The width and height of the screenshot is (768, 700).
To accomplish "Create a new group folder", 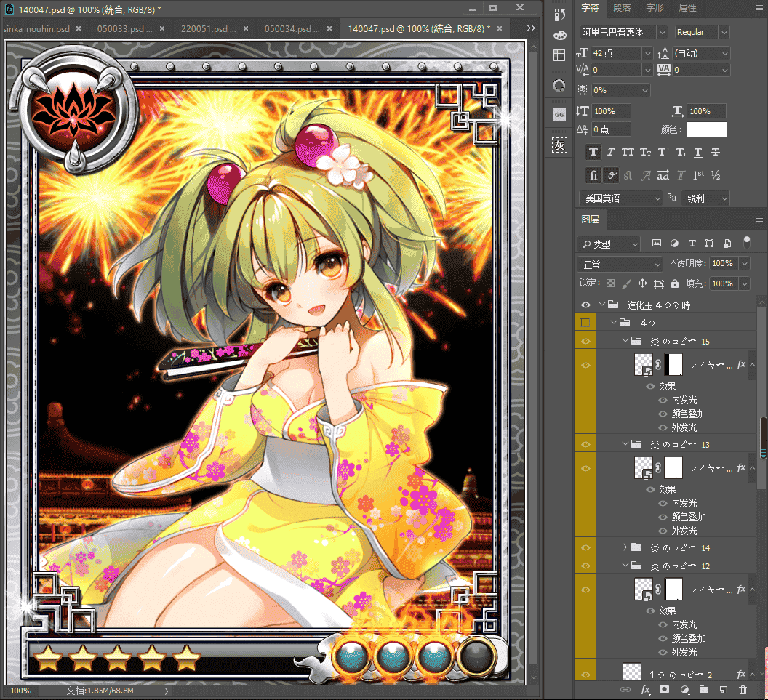I will point(704,690).
